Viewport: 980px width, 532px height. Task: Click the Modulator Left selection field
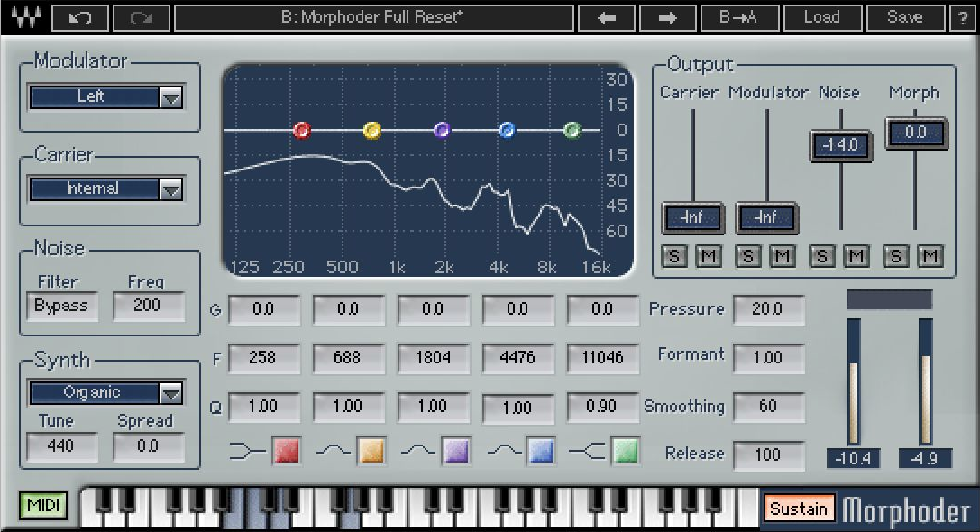[95, 96]
